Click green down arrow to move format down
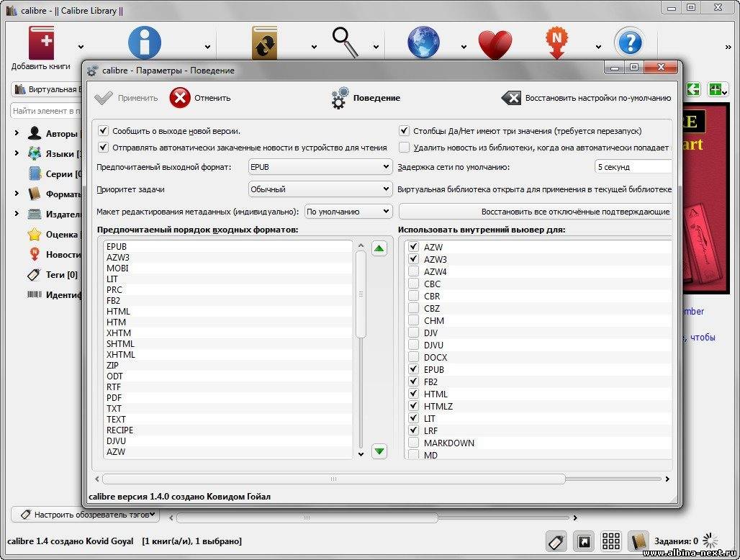This screenshot has height=560, width=740. [x=379, y=451]
